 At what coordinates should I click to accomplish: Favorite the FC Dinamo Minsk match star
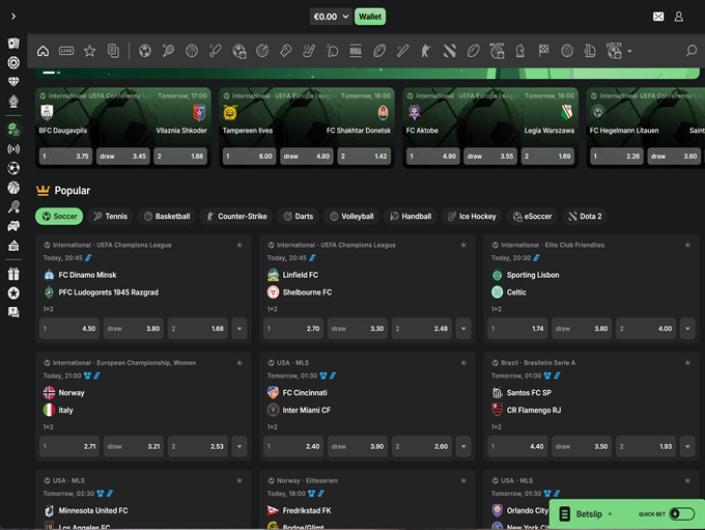point(239,245)
